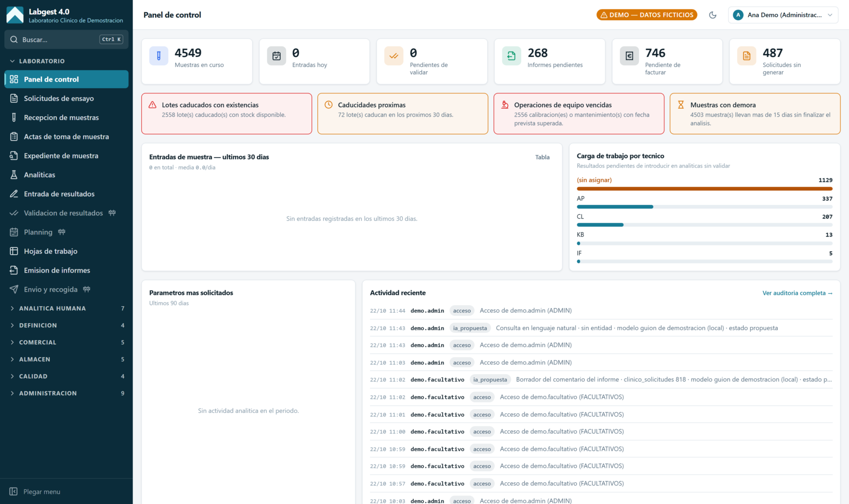The image size is (849, 504).
Task: Expand the ANALITICA HUMANA section
Action: [66, 308]
